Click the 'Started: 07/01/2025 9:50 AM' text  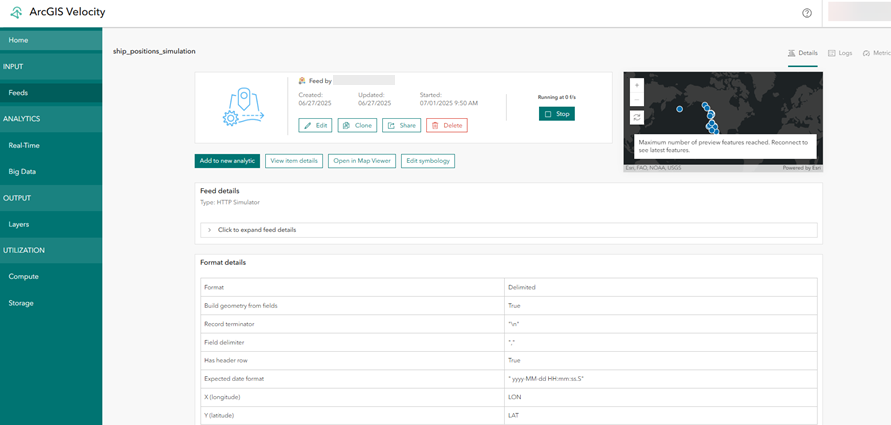[449, 99]
